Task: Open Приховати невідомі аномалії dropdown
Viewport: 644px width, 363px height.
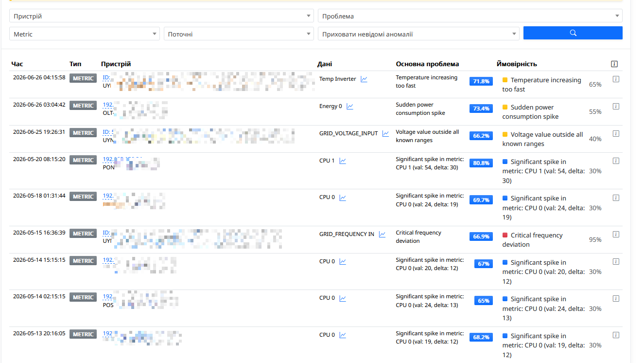Action: coord(418,34)
